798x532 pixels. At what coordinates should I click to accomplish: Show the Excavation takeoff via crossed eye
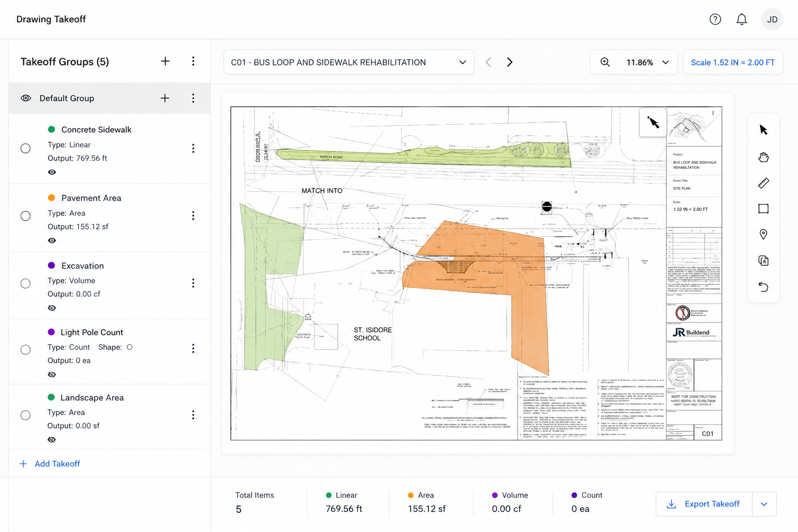pos(52,308)
